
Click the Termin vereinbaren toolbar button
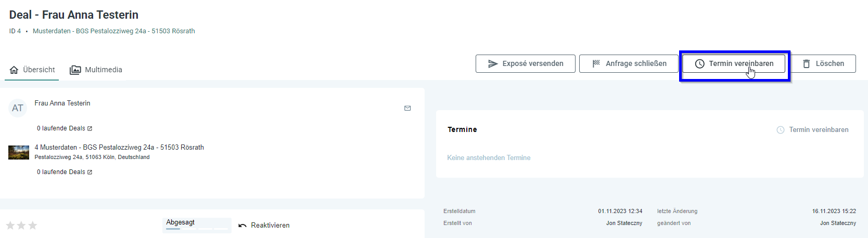(x=734, y=63)
